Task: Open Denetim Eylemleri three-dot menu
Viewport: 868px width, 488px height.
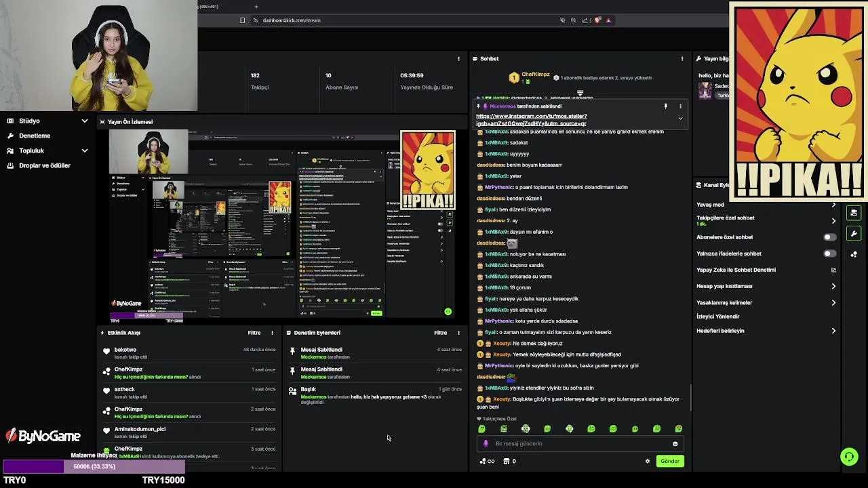Action: click(x=458, y=333)
